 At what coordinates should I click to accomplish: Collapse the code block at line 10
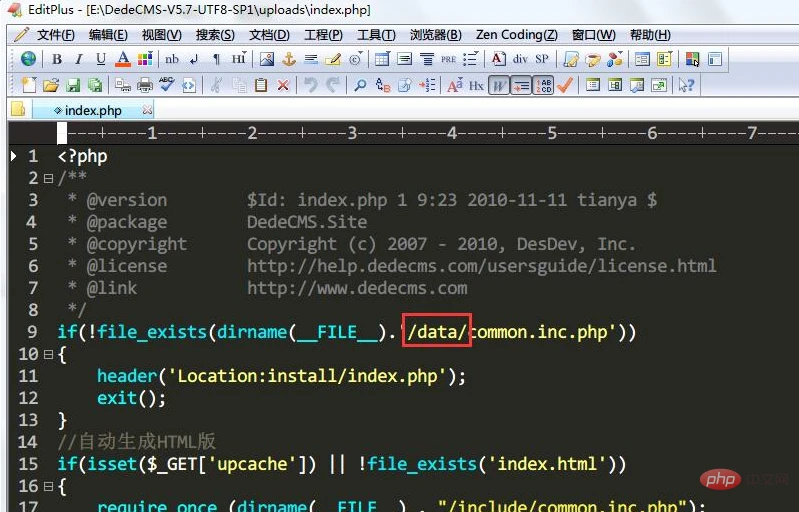[48, 354]
